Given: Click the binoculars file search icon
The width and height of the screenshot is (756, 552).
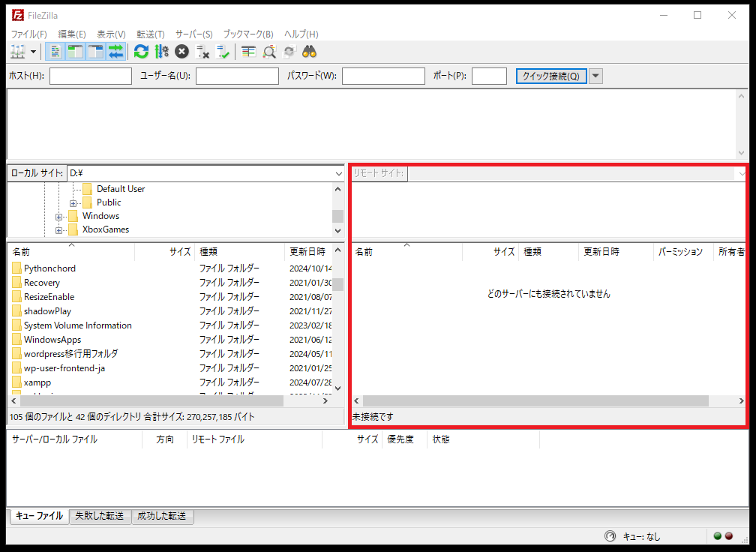Looking at the screenshot, I should pos(310,52).
